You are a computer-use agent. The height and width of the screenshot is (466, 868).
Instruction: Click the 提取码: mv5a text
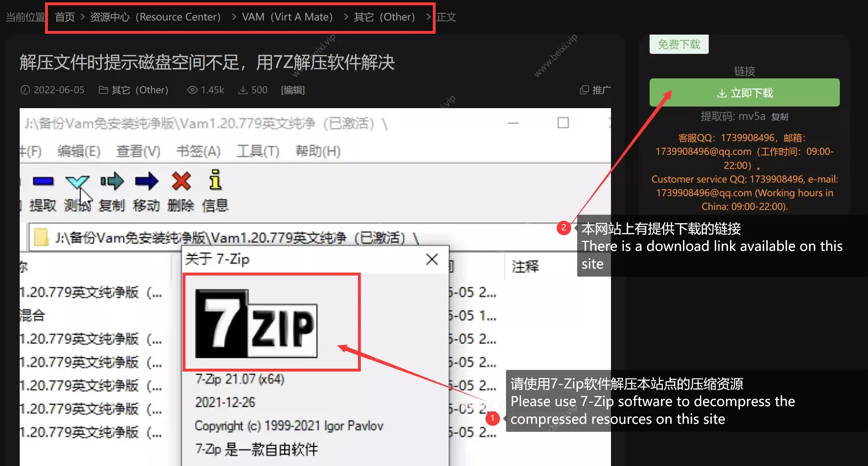click(x=733, y=116)
